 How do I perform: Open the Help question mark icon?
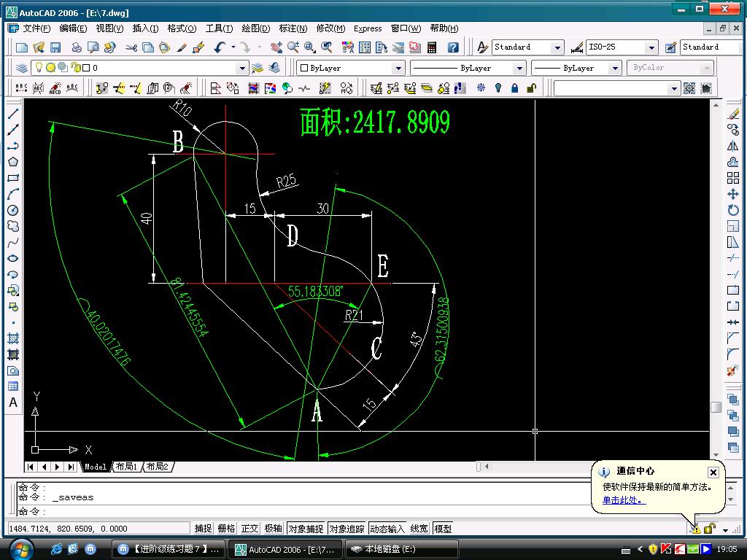[453, 47]
